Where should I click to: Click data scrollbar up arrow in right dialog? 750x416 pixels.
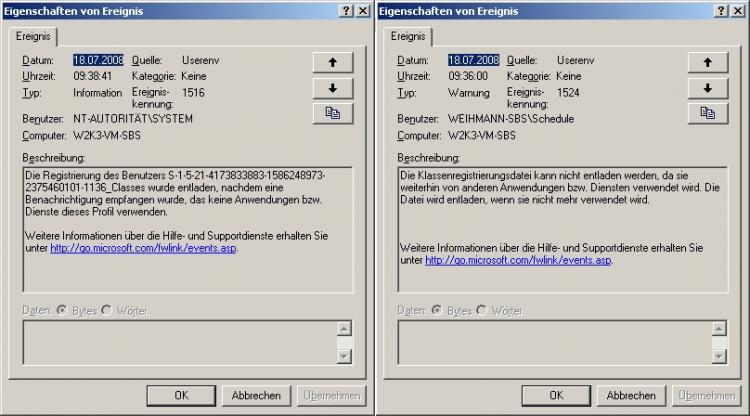[719, 329]
